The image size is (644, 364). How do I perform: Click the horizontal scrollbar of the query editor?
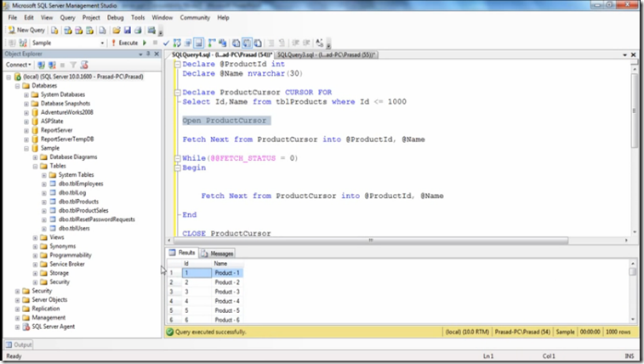(x=370, y=241)
